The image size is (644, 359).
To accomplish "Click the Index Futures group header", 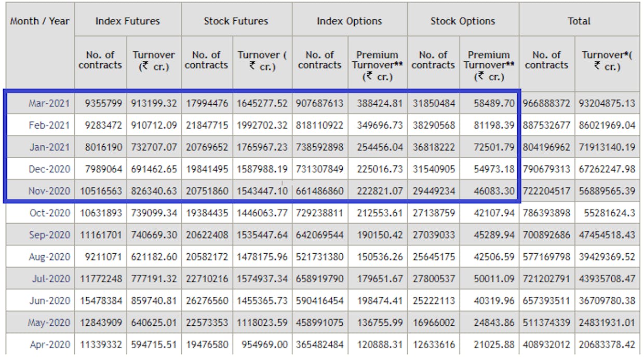I will pyautogui.click(x=128, y=21).
